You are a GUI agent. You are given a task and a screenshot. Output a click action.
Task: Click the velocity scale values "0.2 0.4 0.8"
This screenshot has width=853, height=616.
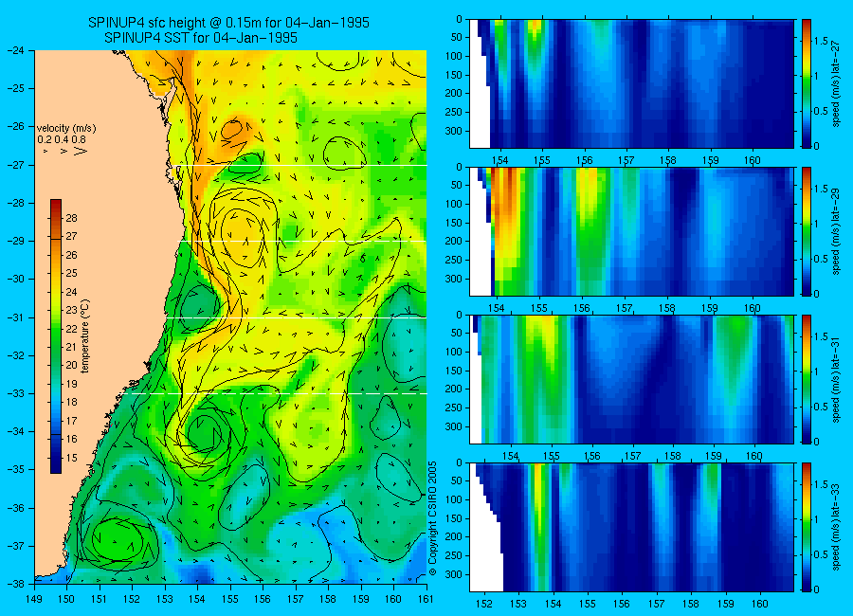(x=62, y=139)
